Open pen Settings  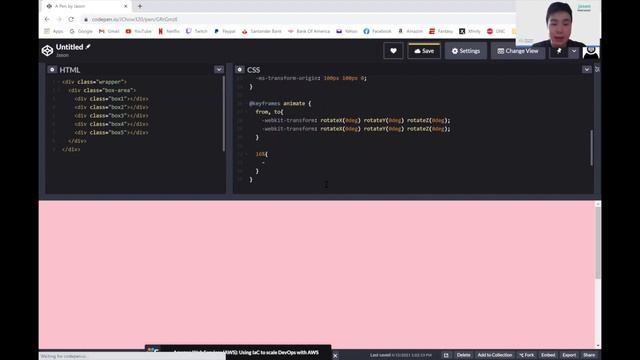point(466,51)
